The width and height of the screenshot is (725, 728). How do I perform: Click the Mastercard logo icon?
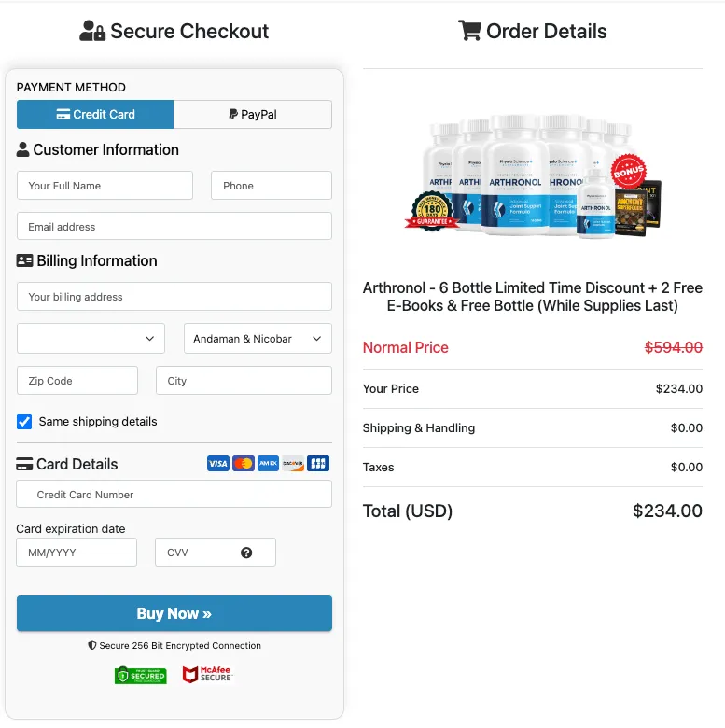(244, 463)
